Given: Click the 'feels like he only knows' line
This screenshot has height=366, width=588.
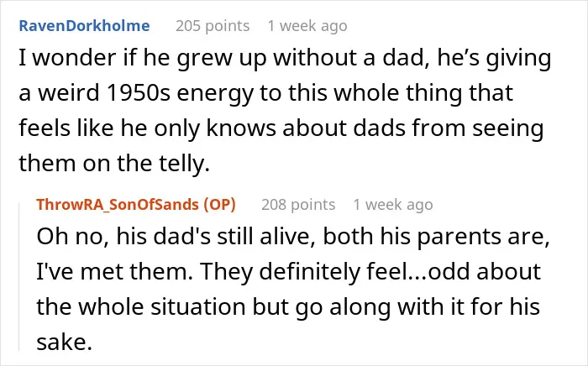Looking at the screenshot, I should tap(281, 129).
